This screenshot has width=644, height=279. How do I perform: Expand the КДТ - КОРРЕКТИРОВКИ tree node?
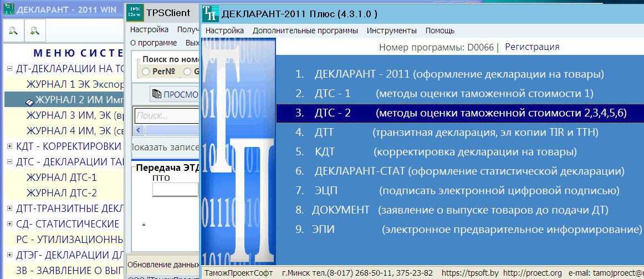pos(9,146)
